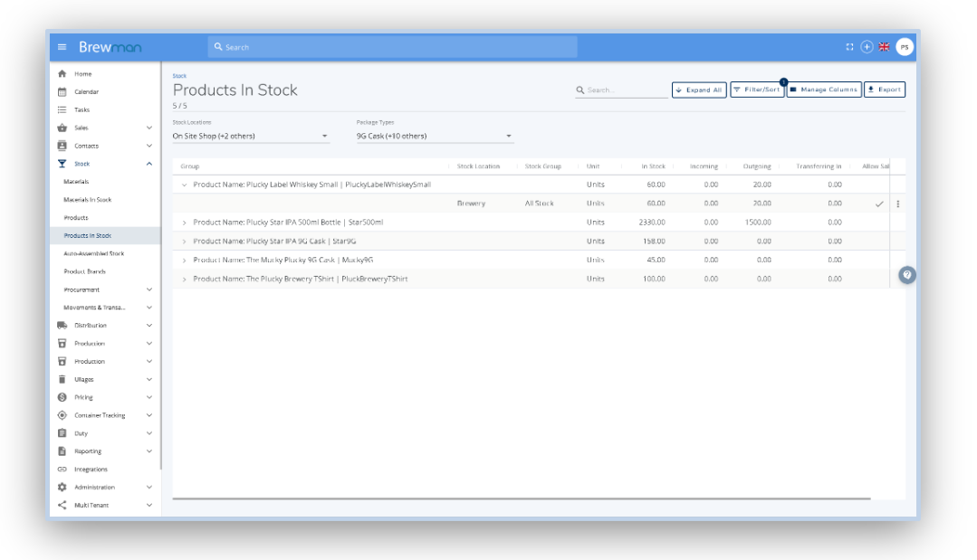This screenshot has width=977, height=560.
Task: Open the PS user avatar menu
Action: click(x=905, y=47)
